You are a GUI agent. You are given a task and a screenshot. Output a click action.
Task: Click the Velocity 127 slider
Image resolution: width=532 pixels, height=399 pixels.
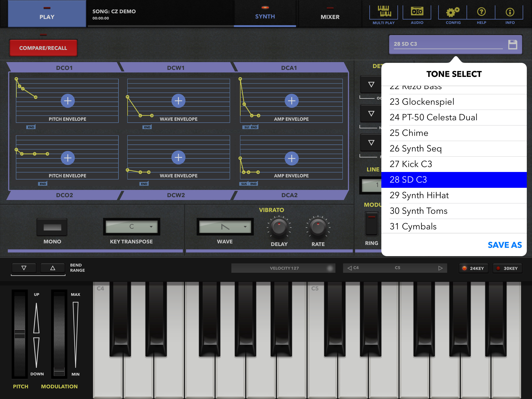283,268
